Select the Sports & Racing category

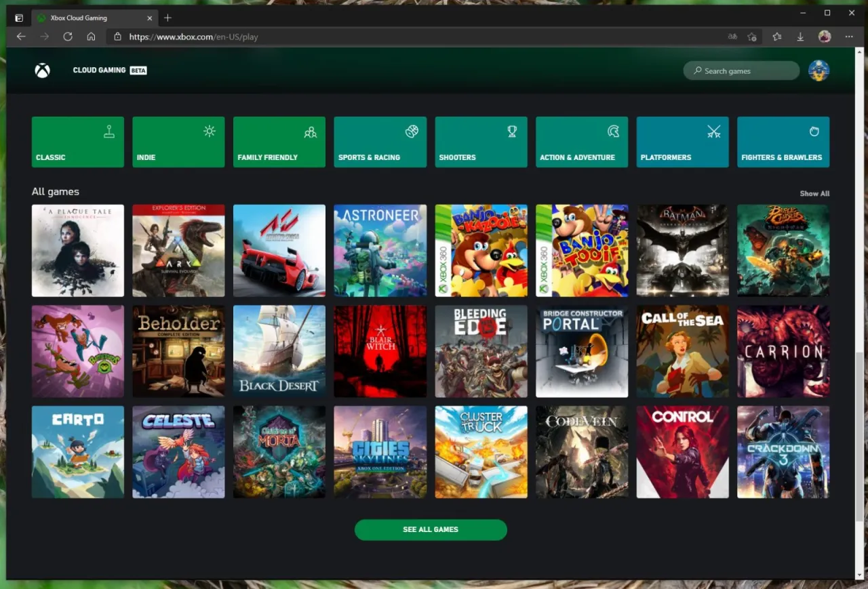[380, 142]
